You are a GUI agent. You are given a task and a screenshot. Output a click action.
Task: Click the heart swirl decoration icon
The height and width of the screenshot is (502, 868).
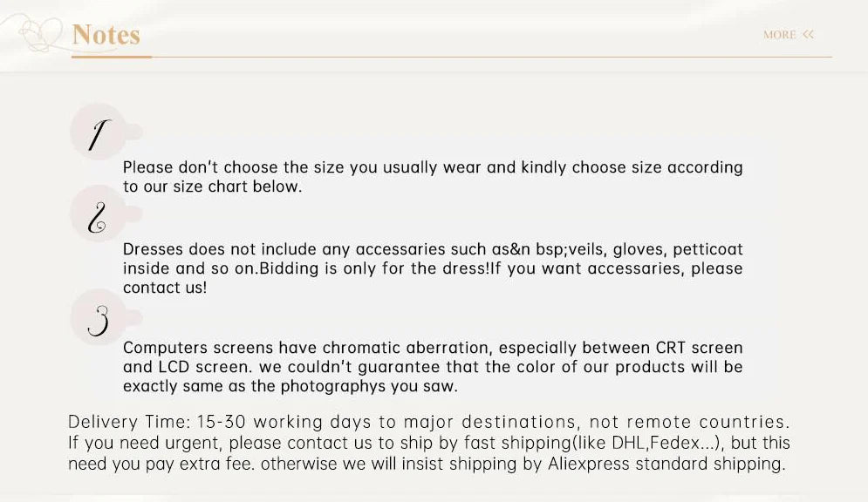42,33
